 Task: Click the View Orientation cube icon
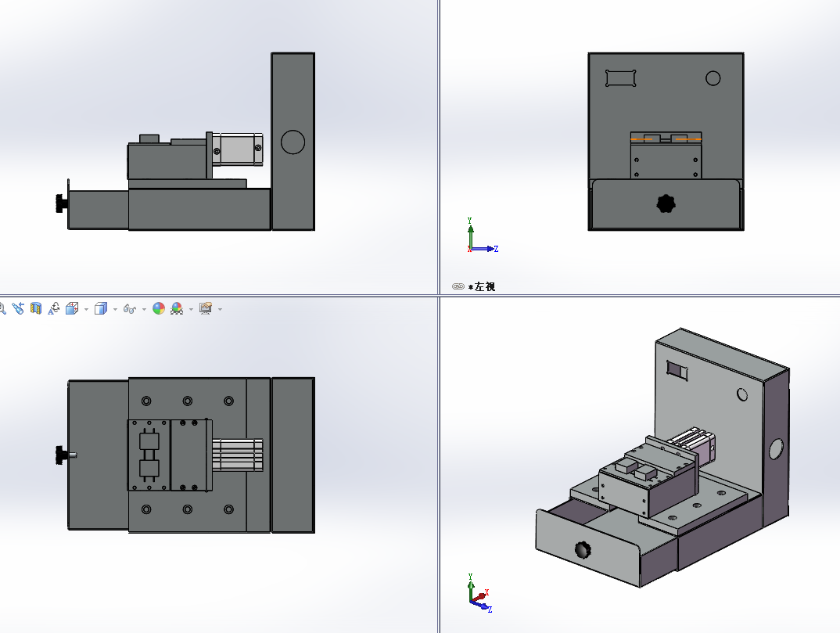[72, 309]
